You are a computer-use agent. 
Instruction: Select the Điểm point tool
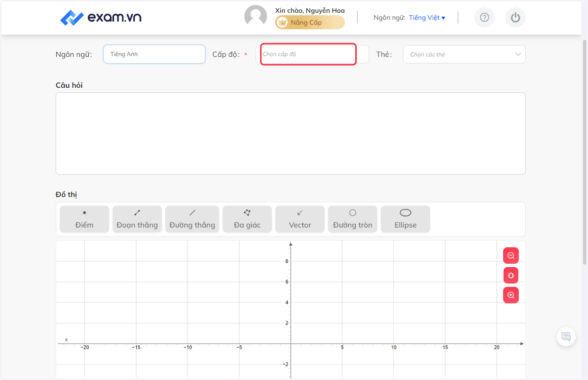84,219
